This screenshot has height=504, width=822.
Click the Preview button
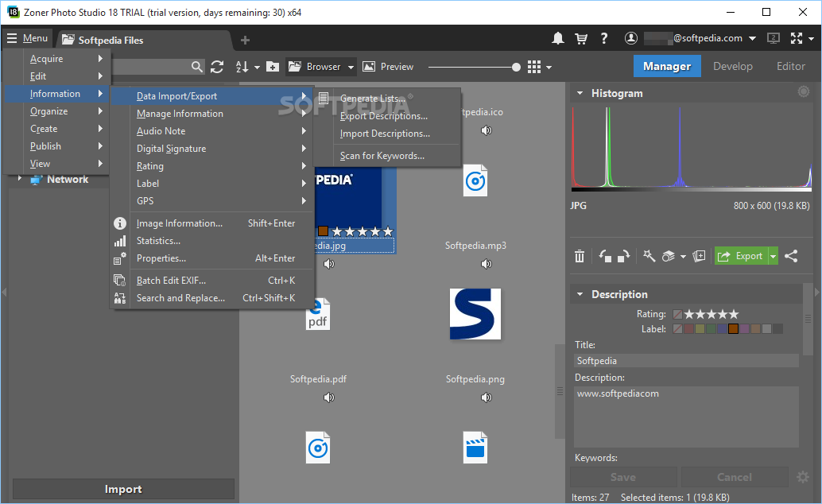tap(389, 67)
